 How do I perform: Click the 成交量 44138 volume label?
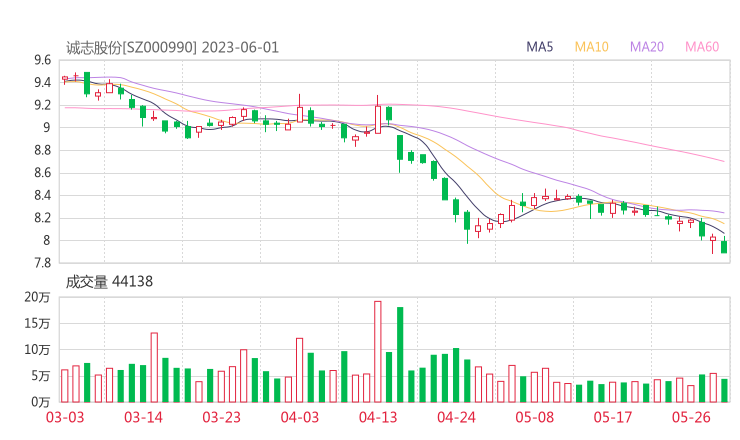point(109,282)
